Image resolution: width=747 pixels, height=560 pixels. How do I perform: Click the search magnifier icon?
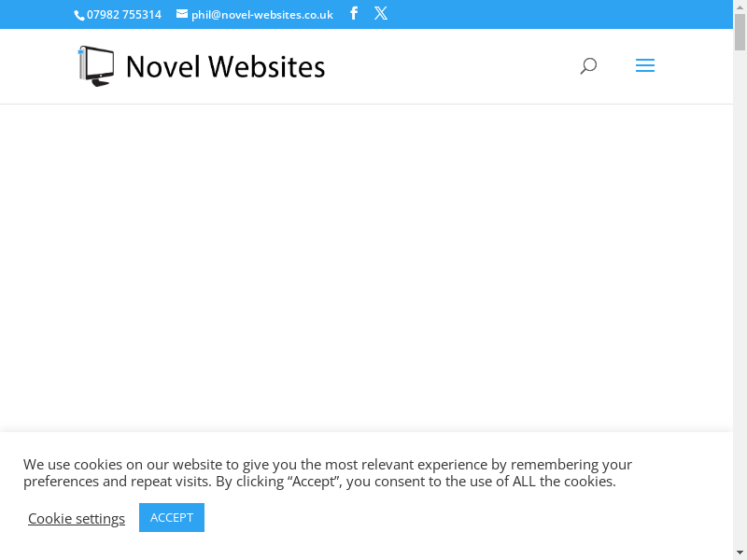coord(588,66)
